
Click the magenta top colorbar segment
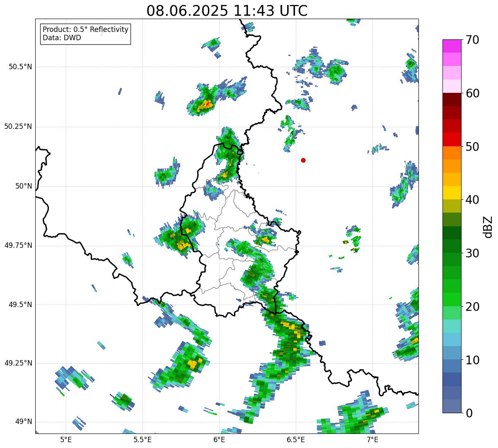[452, 46]
